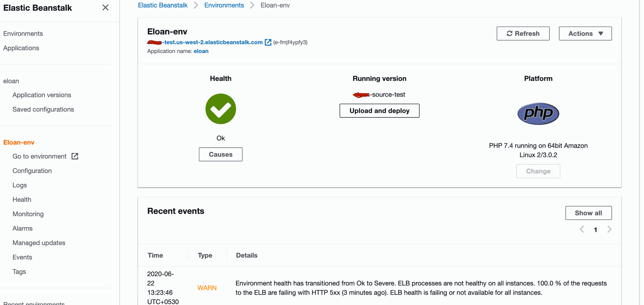Open Applications in the sidebar

pos(21,48)
